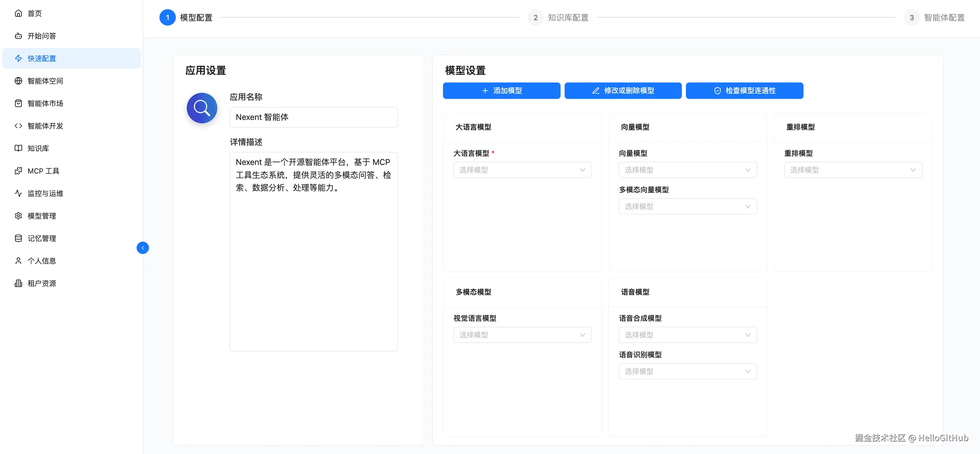This screenshot has width=980, height=454.
Task: Expand the 多模态向量模型 dropdown
Action: 687,206
